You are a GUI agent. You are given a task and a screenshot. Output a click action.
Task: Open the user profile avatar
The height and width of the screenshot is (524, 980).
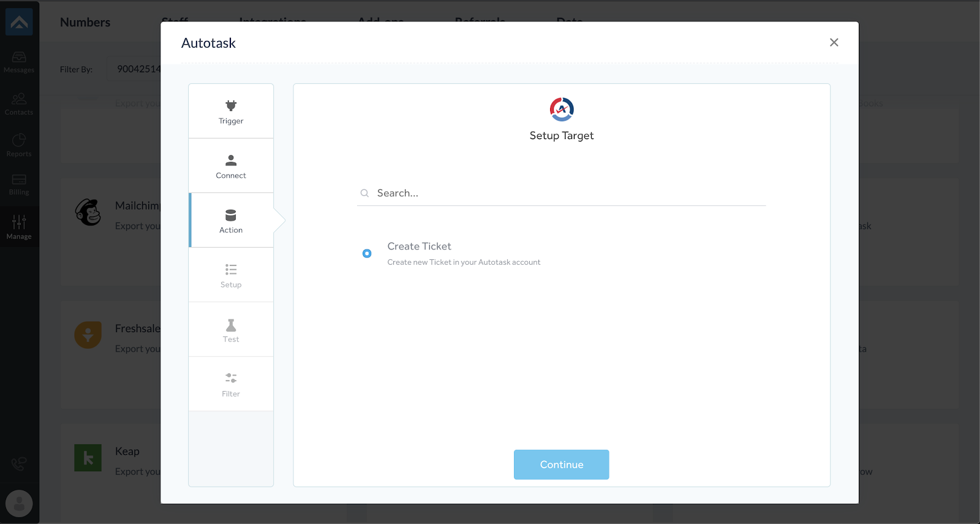(x=19, y=504)
